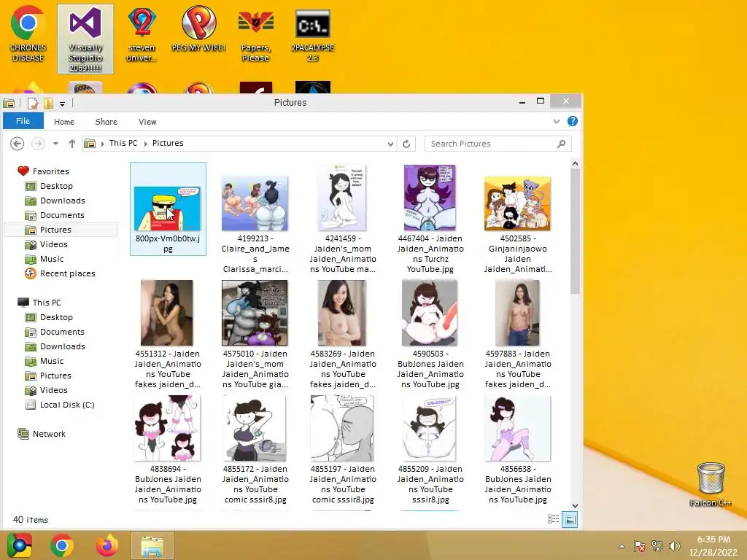Open the 2PACALYPSE 2.3 desktop icon
The image size is (747, 560).
coord(312,34)
